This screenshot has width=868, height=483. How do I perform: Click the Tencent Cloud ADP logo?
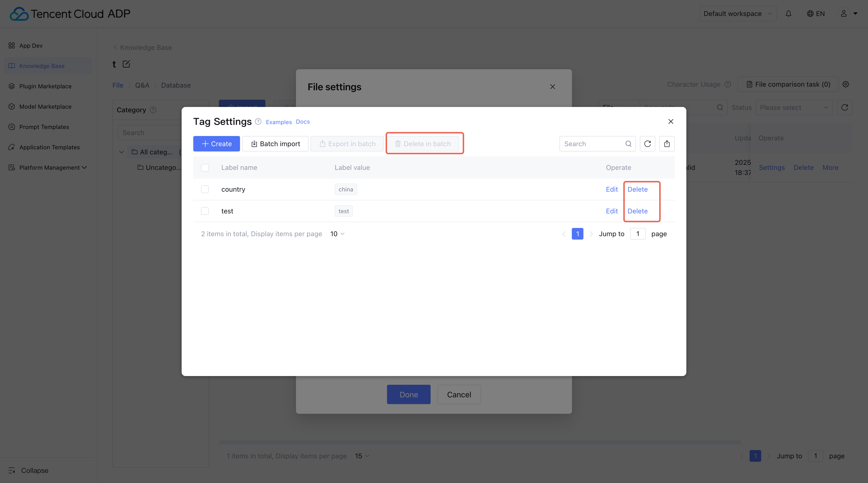click(x=70, y=14)
